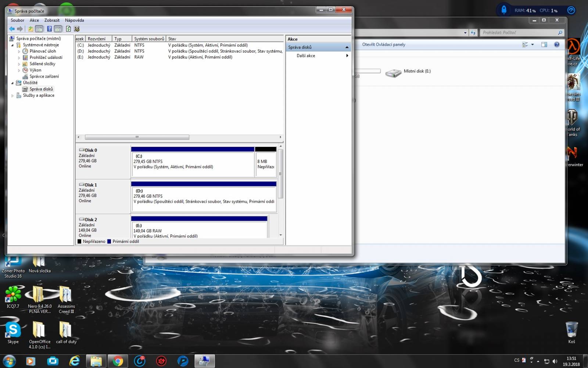This screenshot has width=588, height=368.
Task: Click the Up one level folder icon
Action: (31, 29)
